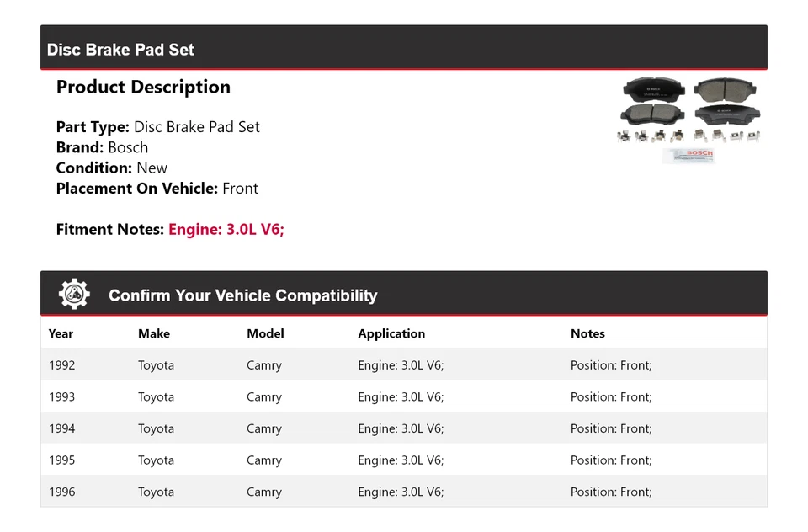Click the Product Description heading
The width and height of the screenshot is (808, 532).
click(143, 87)
